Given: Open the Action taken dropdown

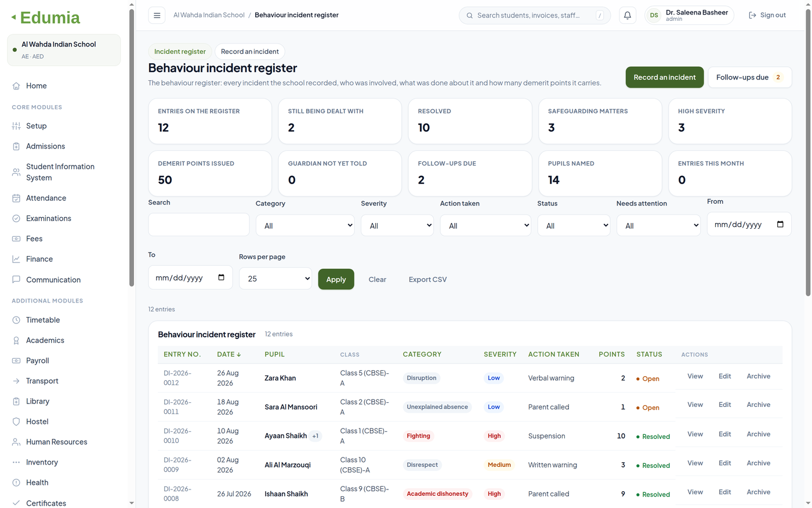Looking at the screenshot, I should [485, 225].
